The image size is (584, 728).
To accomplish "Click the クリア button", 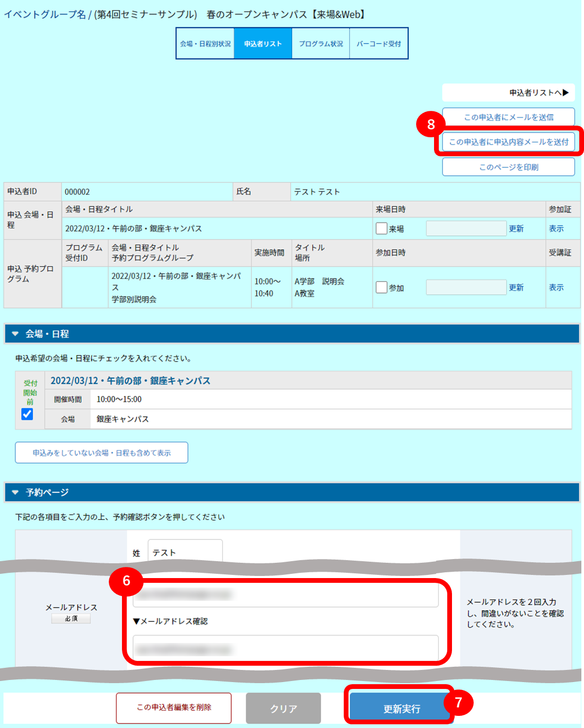I will [x=284, y=708].
